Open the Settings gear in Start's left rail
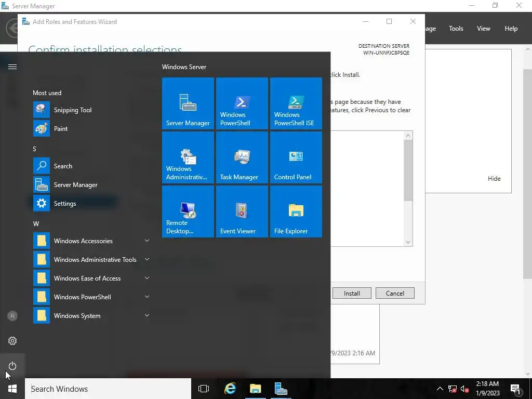Image resolution: width=532 pixels, height=399 pixels. [x=12, y=341]
